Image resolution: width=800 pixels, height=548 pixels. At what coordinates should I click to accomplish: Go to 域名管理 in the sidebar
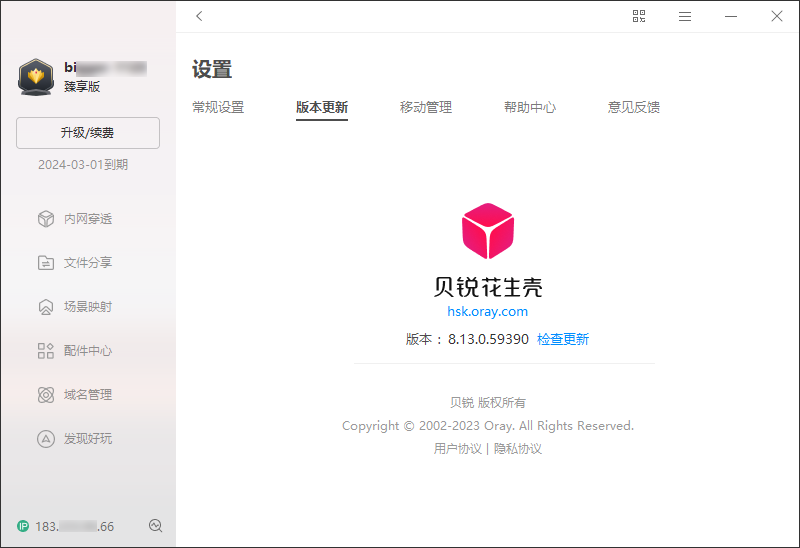coord(87,395)
